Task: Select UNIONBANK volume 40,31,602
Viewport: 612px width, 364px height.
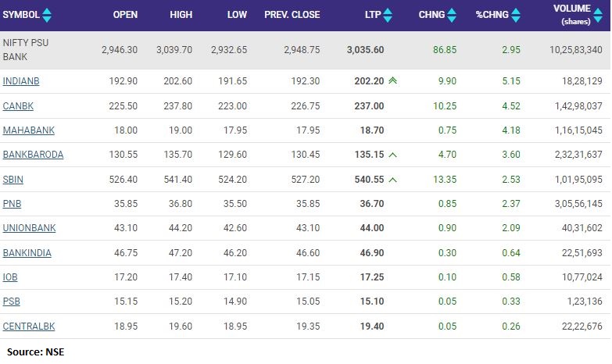Action: tap(582, 228)
